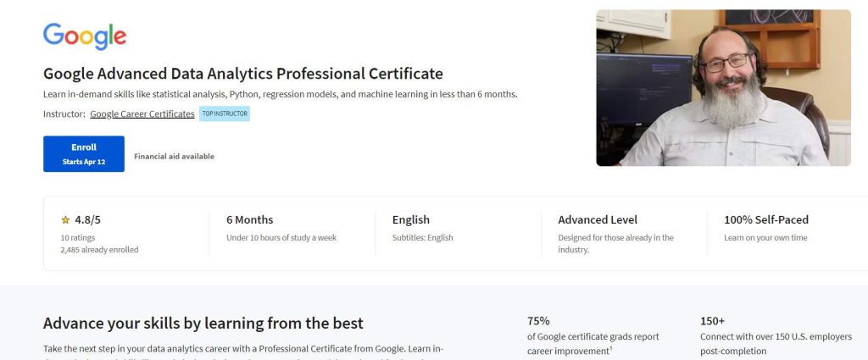Click the 100% Self-Paced stat
Screen dimensions: 868x360
pos(766,219)
